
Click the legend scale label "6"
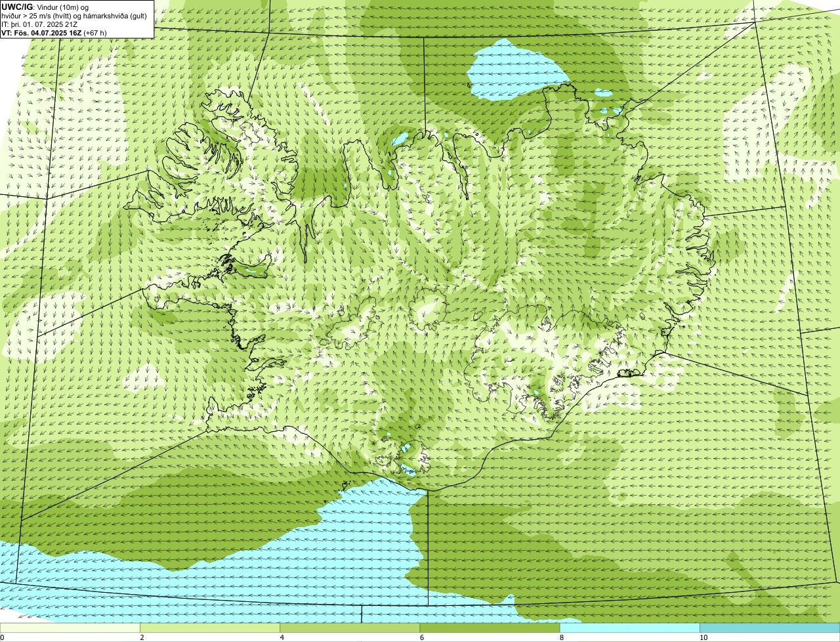point(421,637)
